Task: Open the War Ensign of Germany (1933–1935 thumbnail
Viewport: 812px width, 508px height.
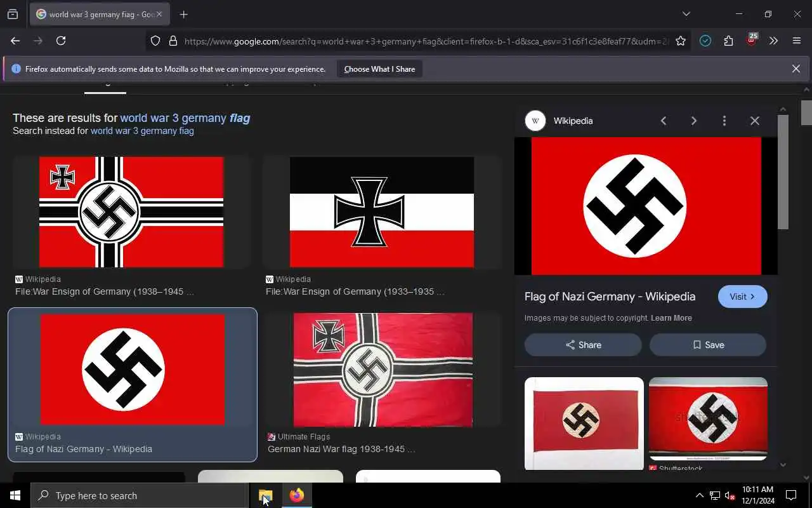Action: [x=382, y=212]
